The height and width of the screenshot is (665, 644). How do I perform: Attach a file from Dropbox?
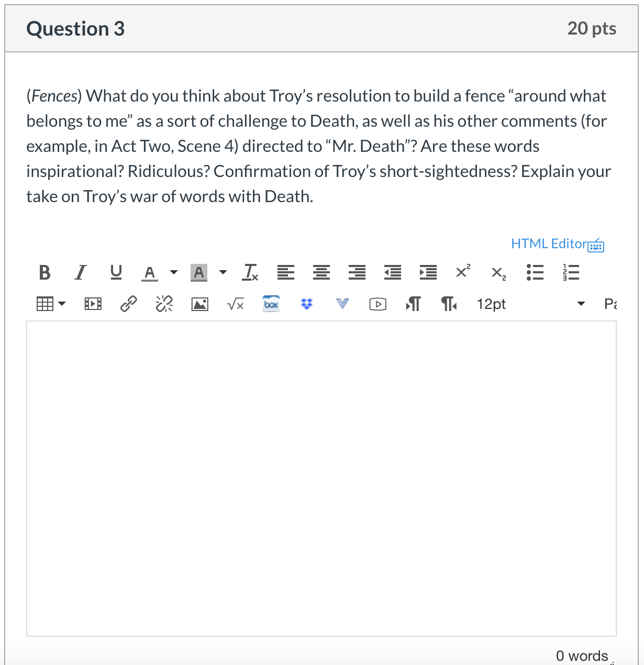click(x=307, y=304)
